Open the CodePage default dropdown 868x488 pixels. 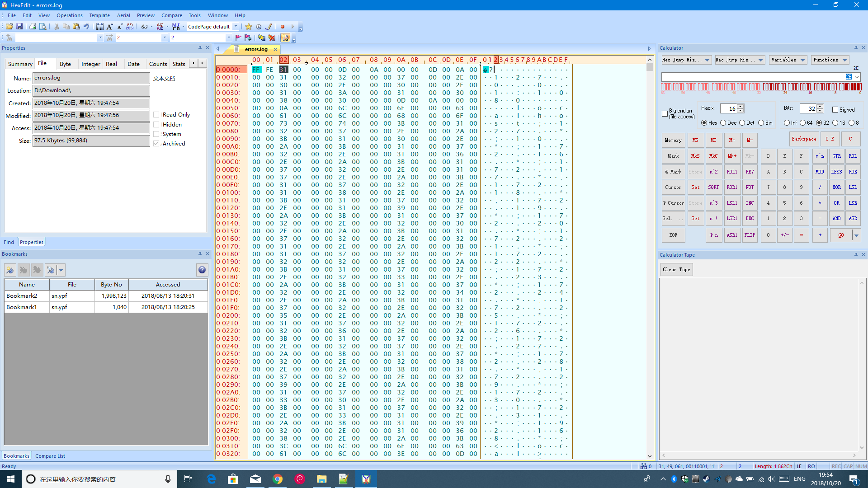tap(236, 27)
